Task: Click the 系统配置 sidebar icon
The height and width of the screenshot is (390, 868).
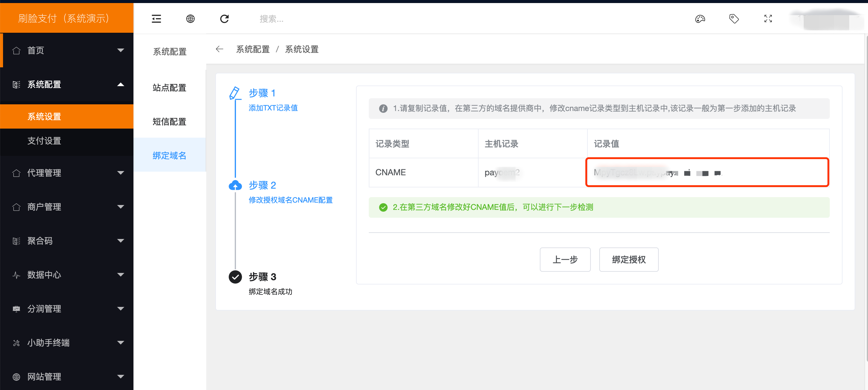Action: 16,84
